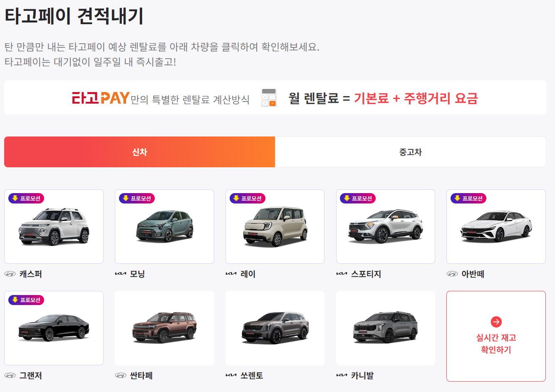This screenshot has width=555, height=392.
Task: Select the 캐스퍼 car thumbnail
Action: pyautogui.click(x=54, y=226)
